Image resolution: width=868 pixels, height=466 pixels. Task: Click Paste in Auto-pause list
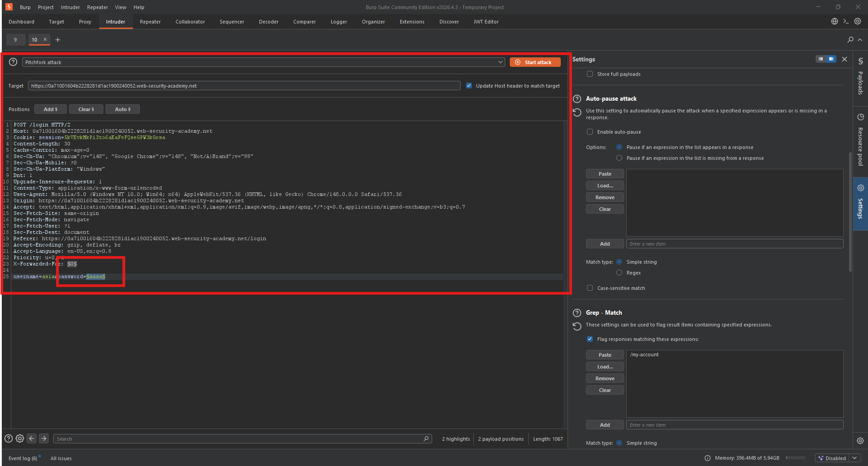pos(605,174)
